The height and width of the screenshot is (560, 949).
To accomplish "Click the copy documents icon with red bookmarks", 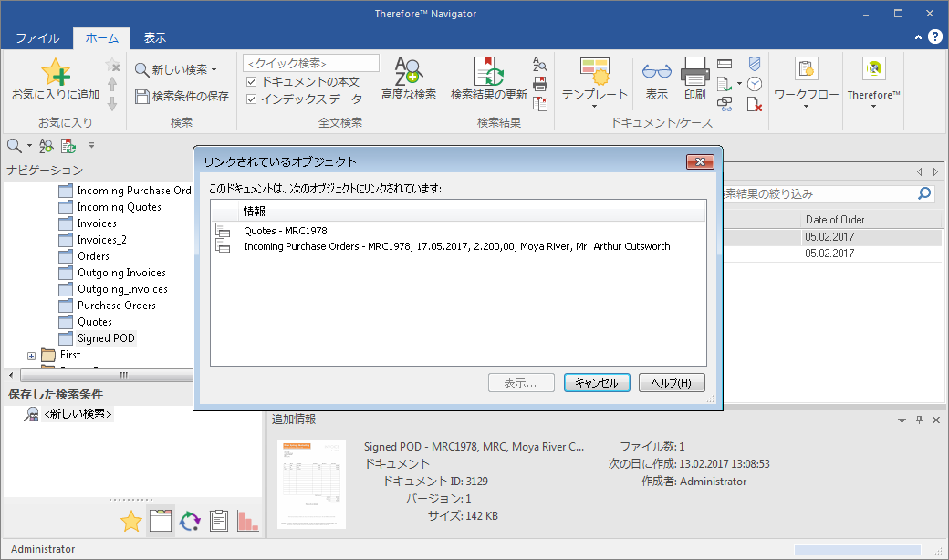I will pos(540,104).
